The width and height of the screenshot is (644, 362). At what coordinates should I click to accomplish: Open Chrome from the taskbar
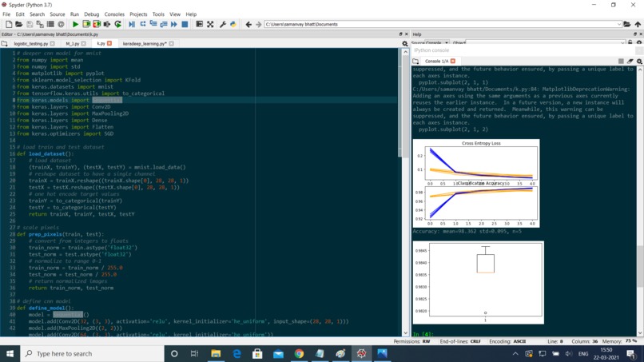click(x=299, y=353)
